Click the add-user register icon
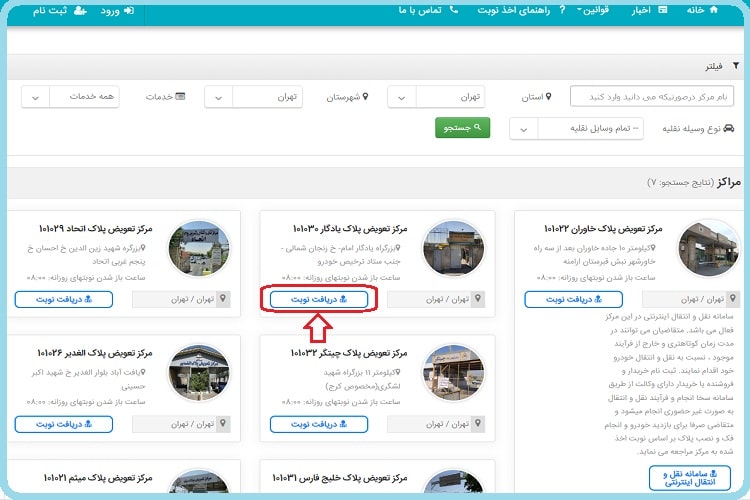This screenshot has width=750, height=500. (x=80, y=10)
